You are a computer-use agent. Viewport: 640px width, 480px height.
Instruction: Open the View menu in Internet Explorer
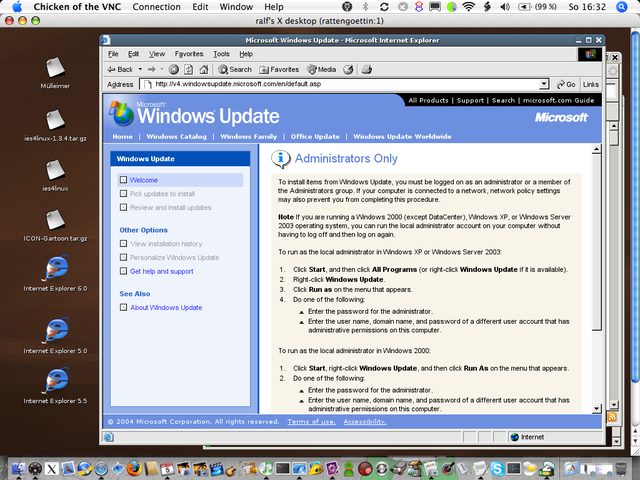[x=157, y=54]
